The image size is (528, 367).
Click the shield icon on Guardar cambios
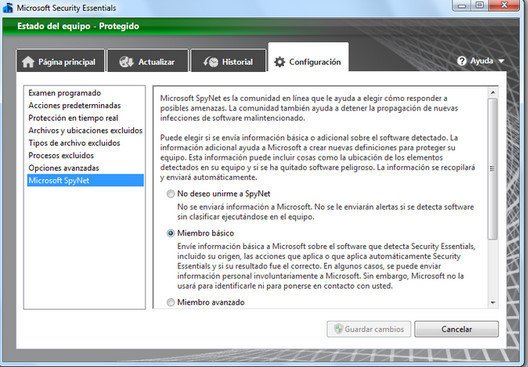tap(338, 329)
